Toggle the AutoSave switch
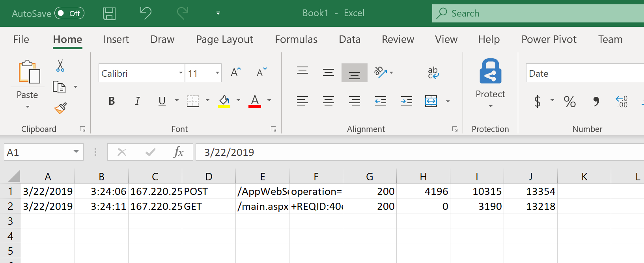The image size is (644, 263). pyautogui.click(x=69, y=13)
